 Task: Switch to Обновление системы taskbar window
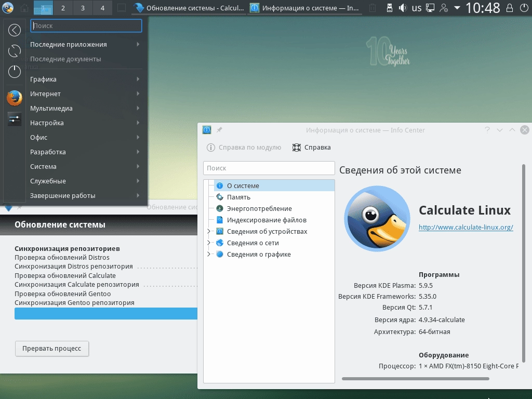189,7
